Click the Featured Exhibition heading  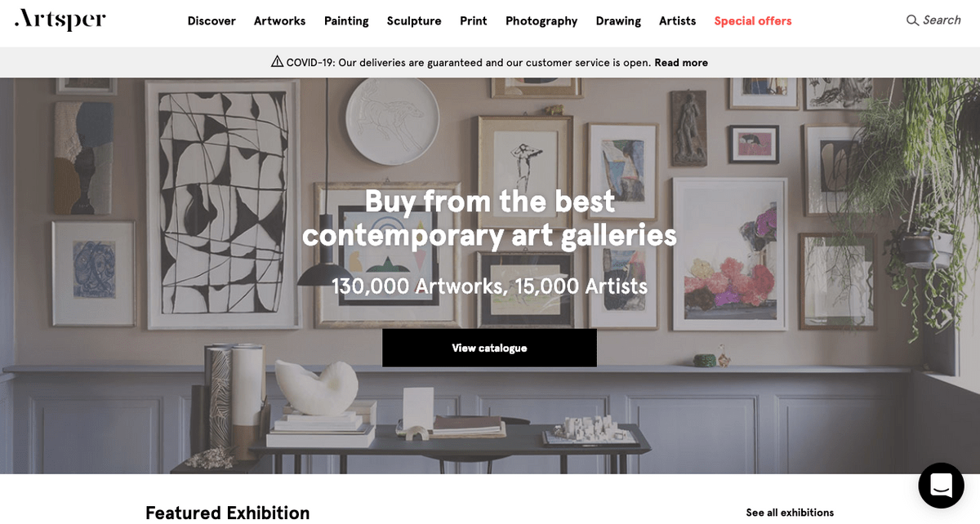click(228, 513)
